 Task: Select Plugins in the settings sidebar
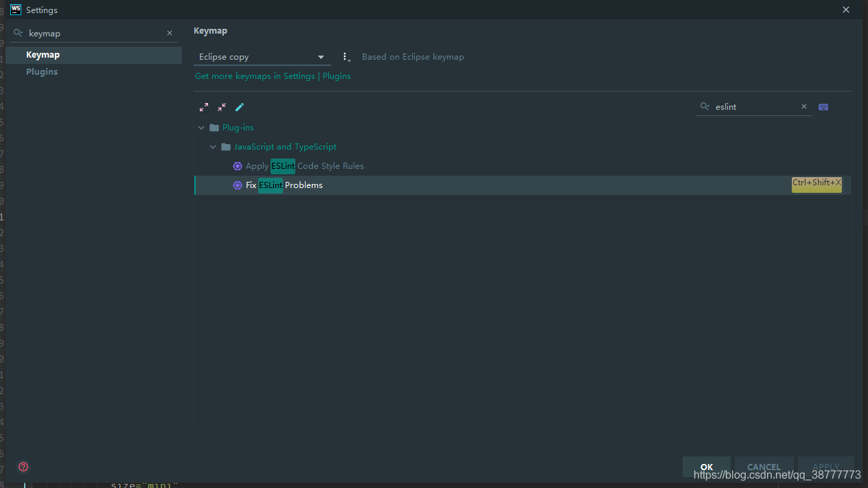pos(94,72)
